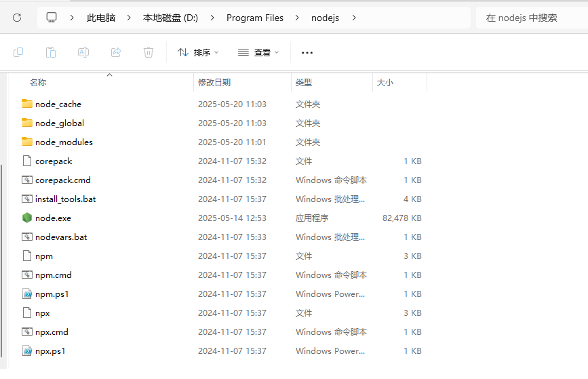Select the corepack.cmd script icon
This screenshot has height=379, width=588.
click(27, 180)
